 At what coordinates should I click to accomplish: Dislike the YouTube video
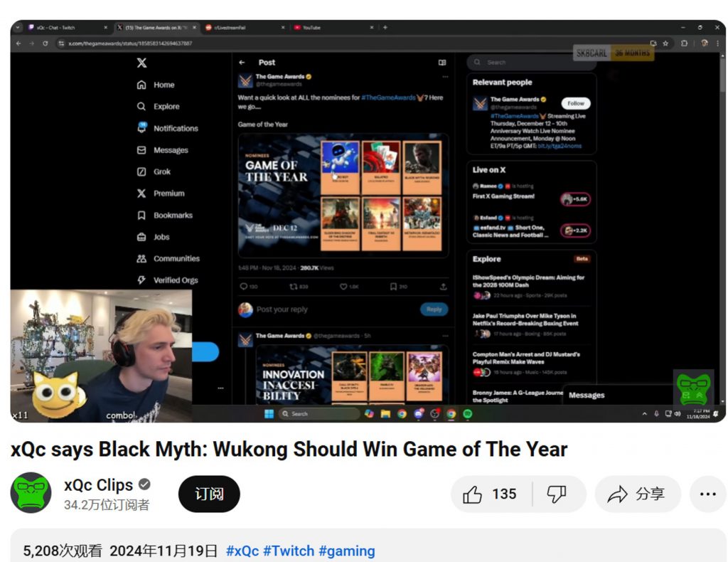(x=557, y=494)
